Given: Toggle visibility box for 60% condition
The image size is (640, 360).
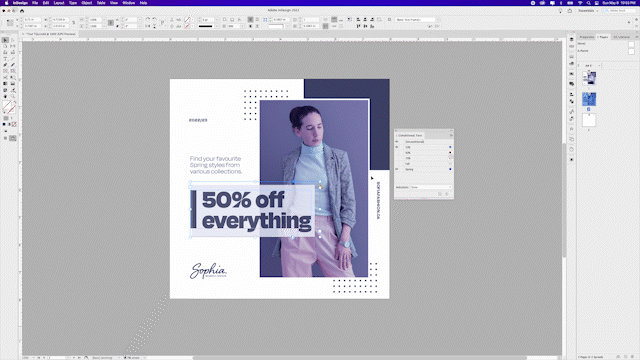Looking at the screenshot, I should [397, 153].
